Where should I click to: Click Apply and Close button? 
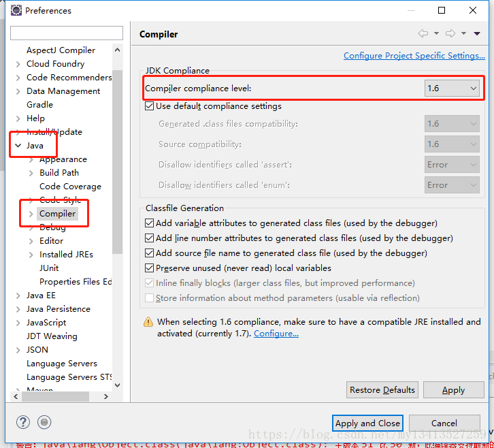pos(367,423)
